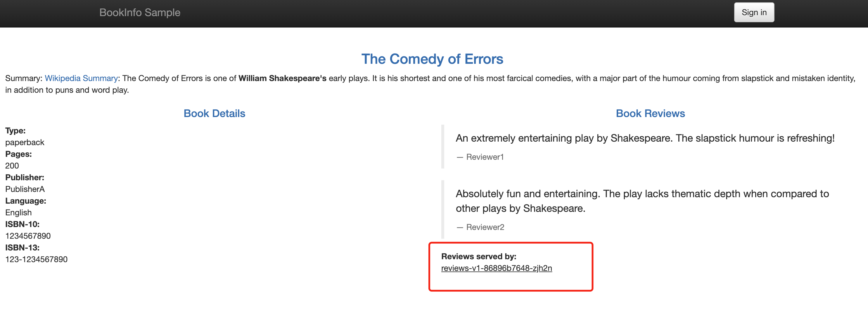
Task: Click the Reviews served by label
Action: [478, 256]
